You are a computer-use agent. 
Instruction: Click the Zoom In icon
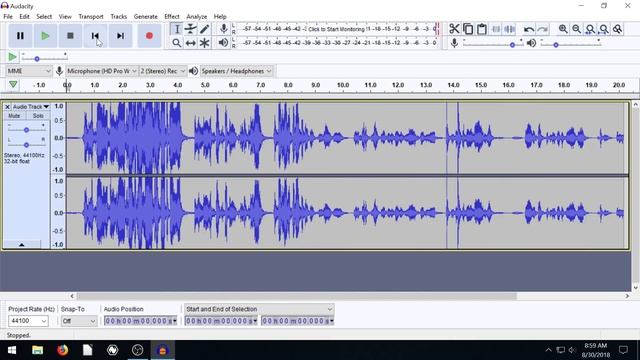(x=563, y=29)
